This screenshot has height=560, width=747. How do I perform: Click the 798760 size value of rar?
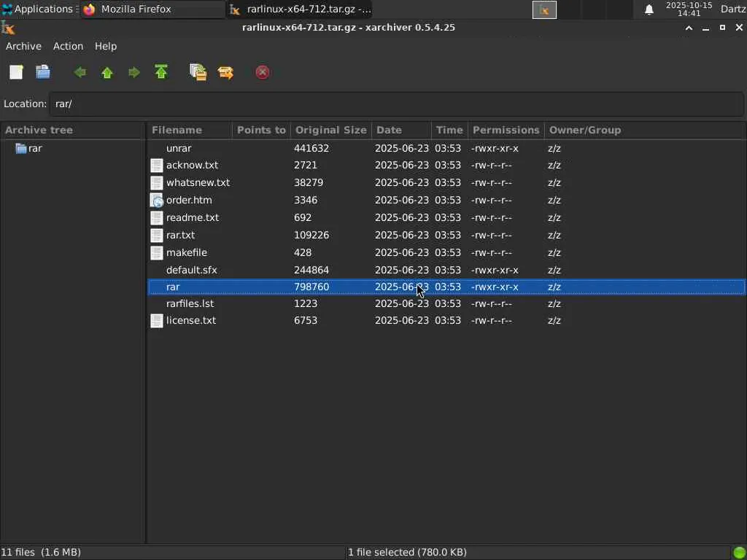[311, 287]
